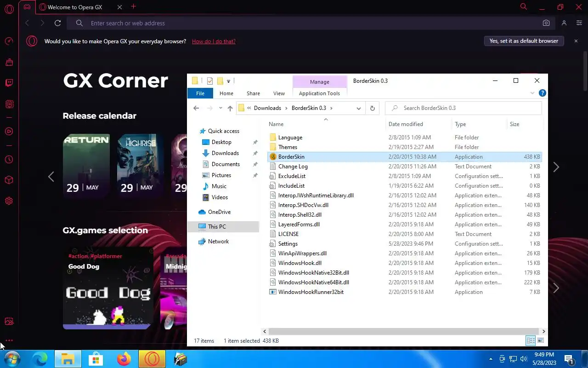Select the Themes folder
Screen dimensions: 588x368
[288, 147]
